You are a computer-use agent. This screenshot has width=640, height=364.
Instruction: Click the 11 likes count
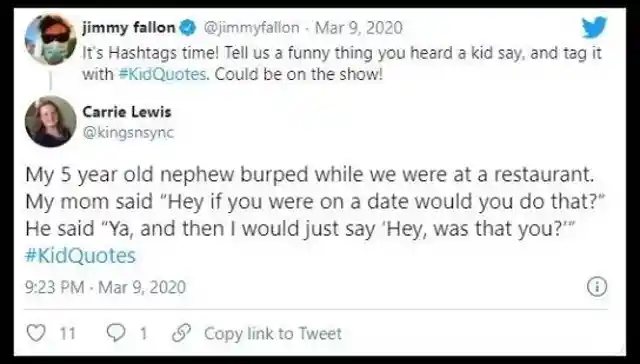point(68,334)
